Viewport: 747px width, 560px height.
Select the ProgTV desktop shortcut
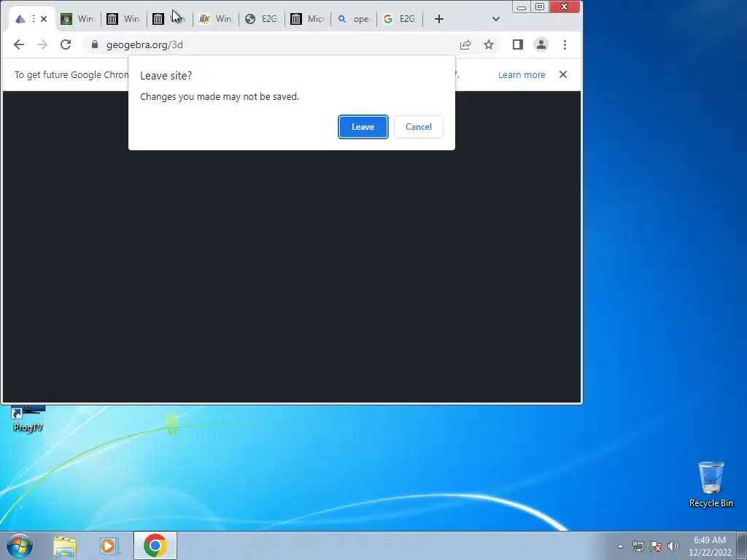[28, 419]
